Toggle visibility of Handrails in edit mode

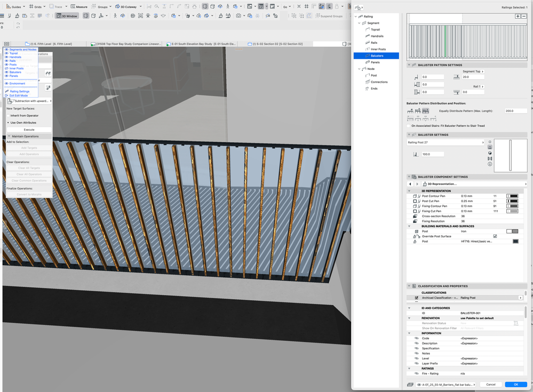click(6, 57)
